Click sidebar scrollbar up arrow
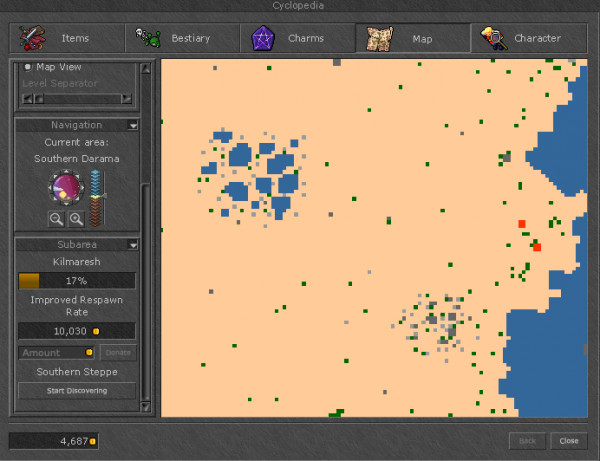This screenshot has width=600, height=461. 146,68
